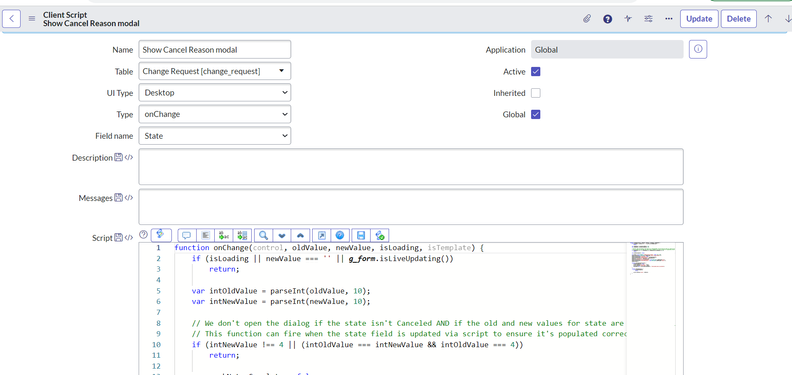Open attachments with the paperclip icon
The height and width of the screenshot is (375, 792).
click(587, 19)
